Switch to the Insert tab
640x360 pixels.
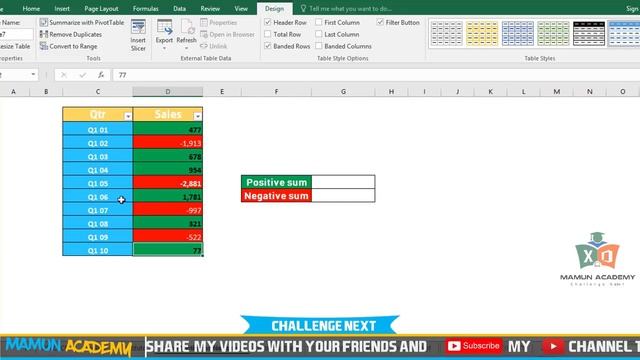(62, 9)
